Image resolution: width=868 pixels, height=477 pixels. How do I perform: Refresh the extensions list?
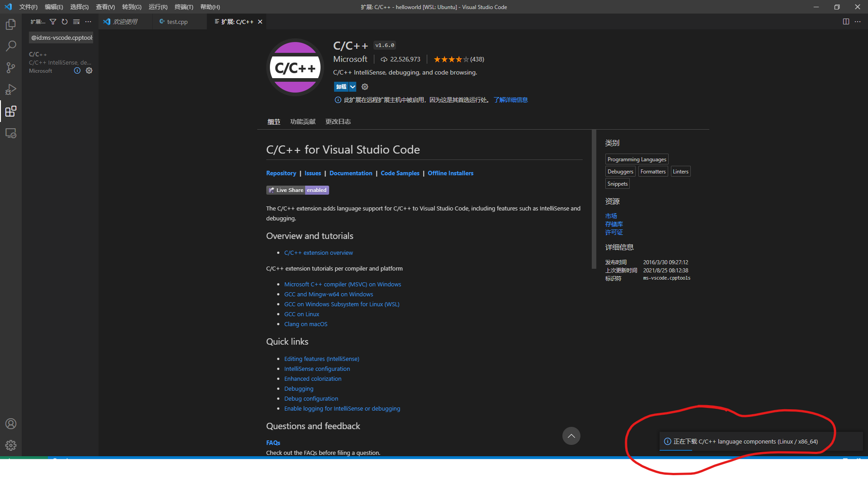(x=65, y=22)
